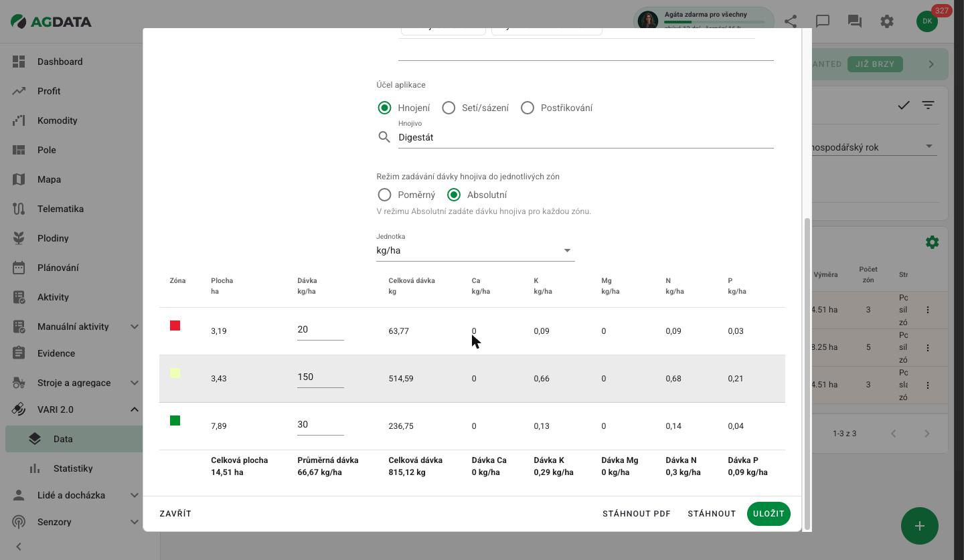The image size is (964, 560).
Task: Click the dose input showing 20
Action: [321, 330]
